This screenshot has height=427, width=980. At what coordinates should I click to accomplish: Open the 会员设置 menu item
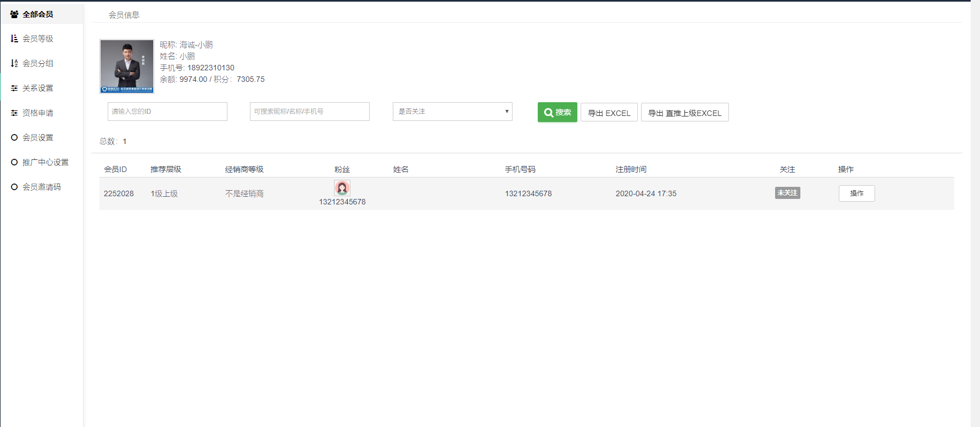42,137
